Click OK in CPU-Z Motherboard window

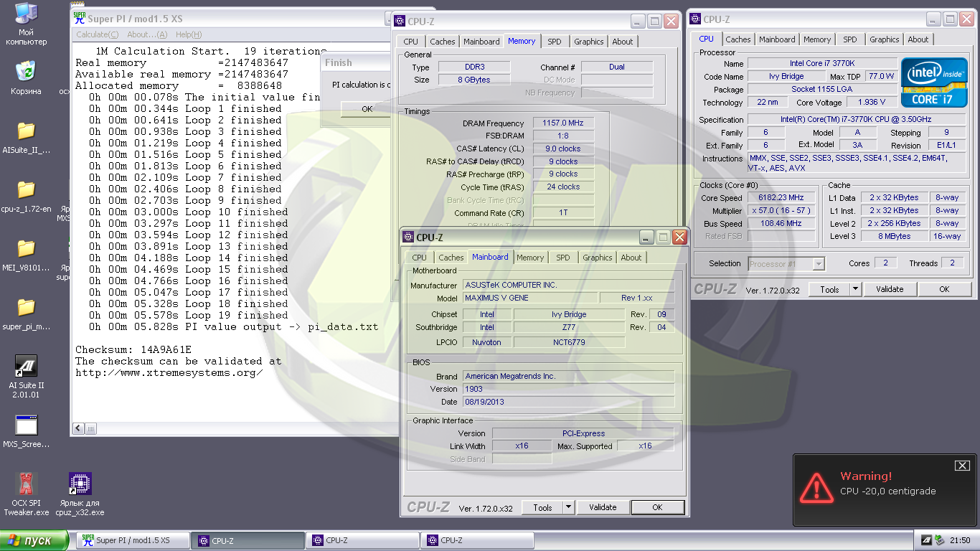[657, 507]
